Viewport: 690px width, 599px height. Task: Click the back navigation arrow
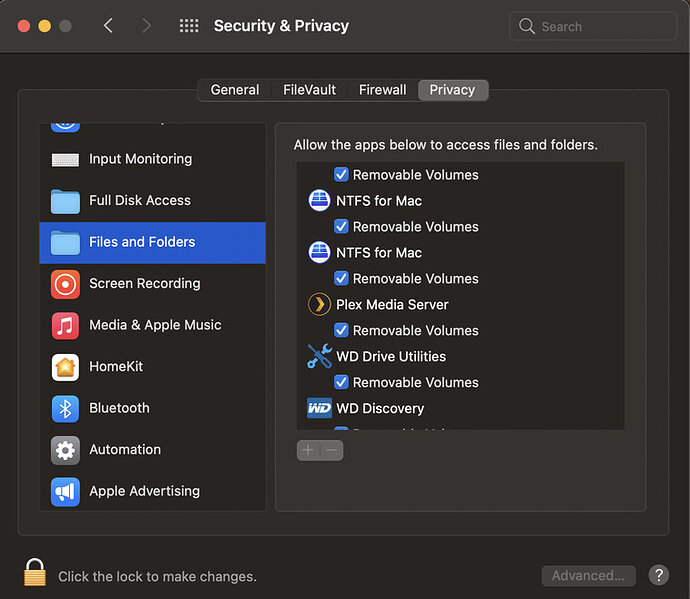click(x=108, y=26)
